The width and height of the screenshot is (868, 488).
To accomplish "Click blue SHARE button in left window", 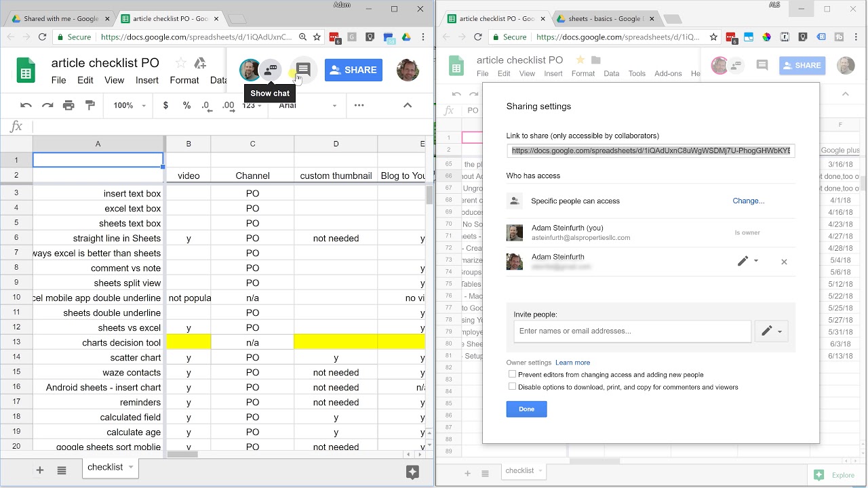I will pos(353,70).
